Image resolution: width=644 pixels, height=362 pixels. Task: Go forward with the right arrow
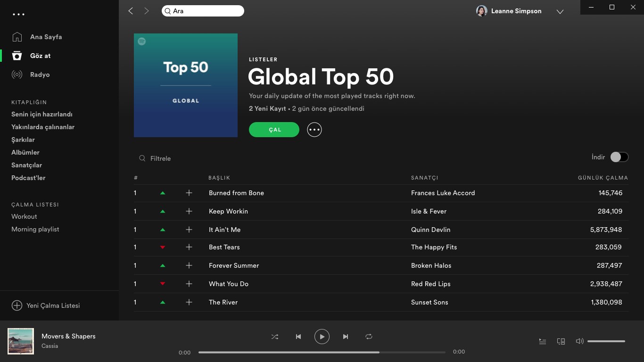[146, 11]
